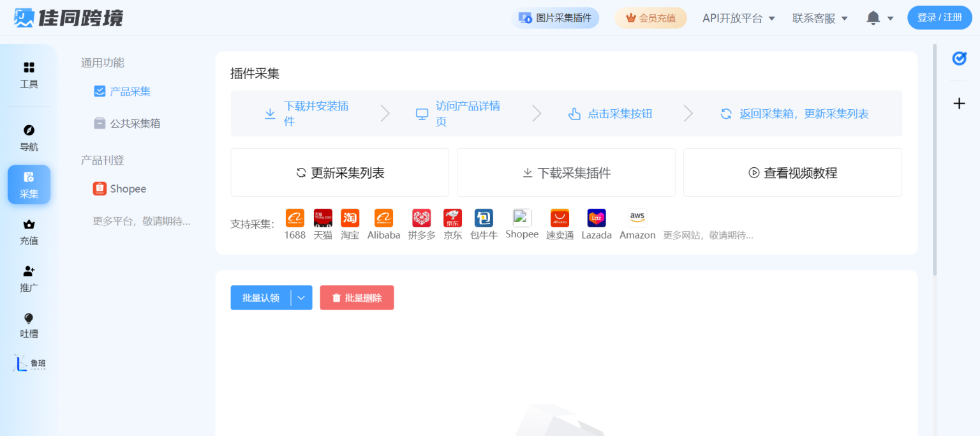Click the blue checkmark icon at right edge
The width and height of the screenshot is (980, 436).
point(959,58)
